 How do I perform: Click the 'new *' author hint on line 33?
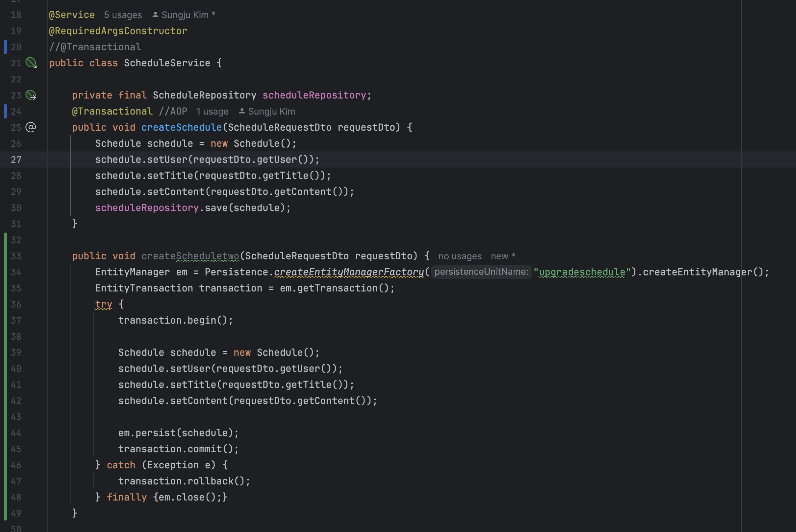503,256
